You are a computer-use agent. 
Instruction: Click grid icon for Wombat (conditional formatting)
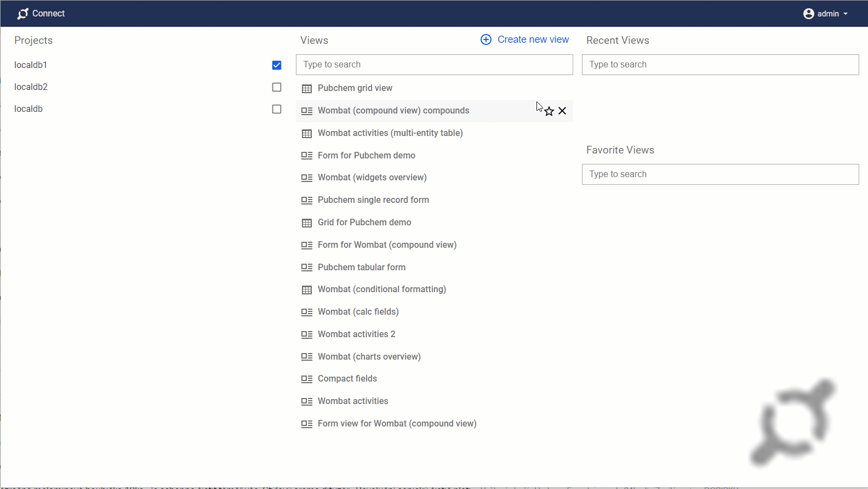[307, 290]
